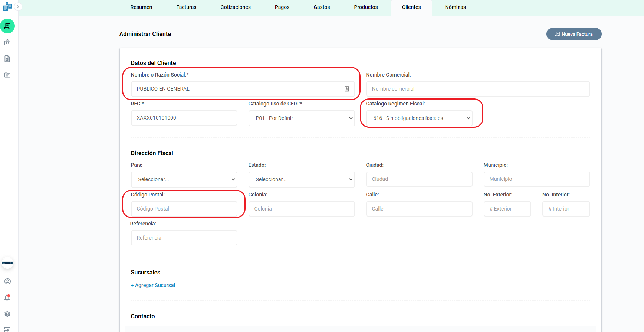Click the Sucursales heading
Viewport: 644px width, 332px height.
145,272
